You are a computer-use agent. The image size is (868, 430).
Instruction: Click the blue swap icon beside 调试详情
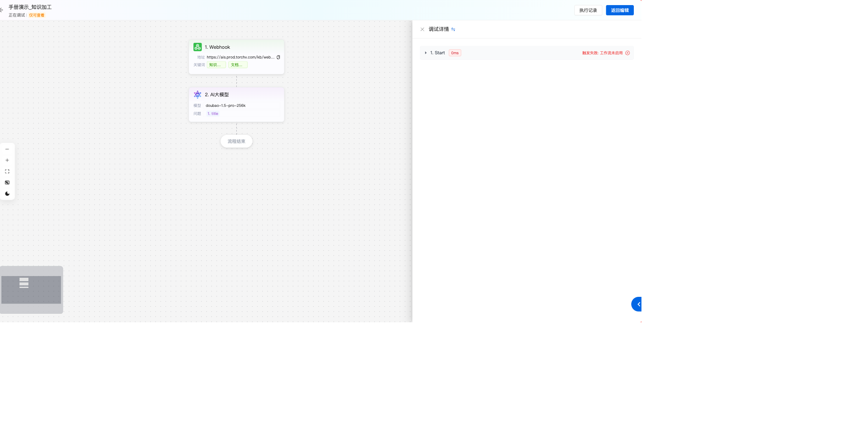click(x=453, y=29)
